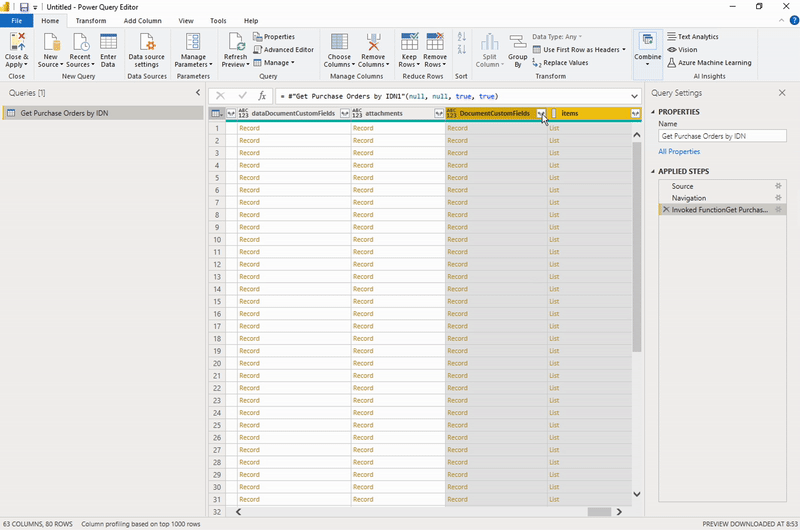Sort ascending with the A-Z icon
This screenshot has height=530, width=800.
click(462, 37)
